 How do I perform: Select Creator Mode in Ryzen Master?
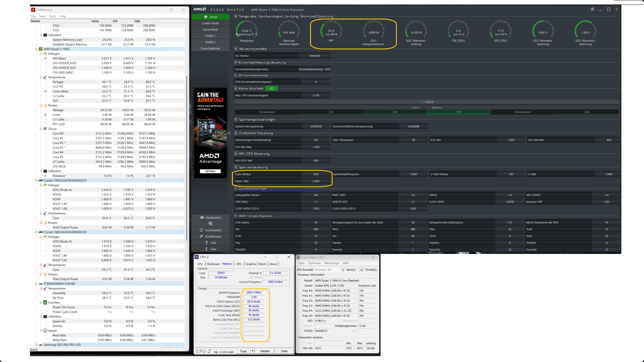tap(210, 23)
